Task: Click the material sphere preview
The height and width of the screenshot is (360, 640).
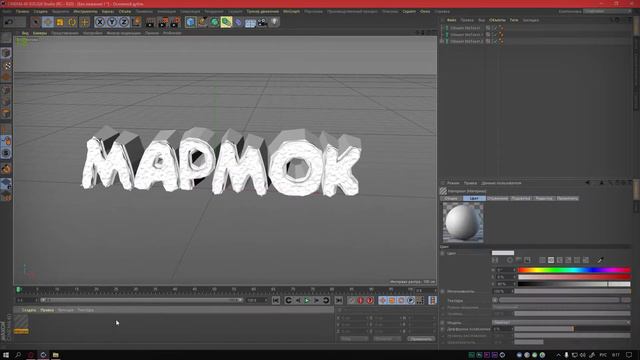Action: pyautogui.click(x=463, y=222)
